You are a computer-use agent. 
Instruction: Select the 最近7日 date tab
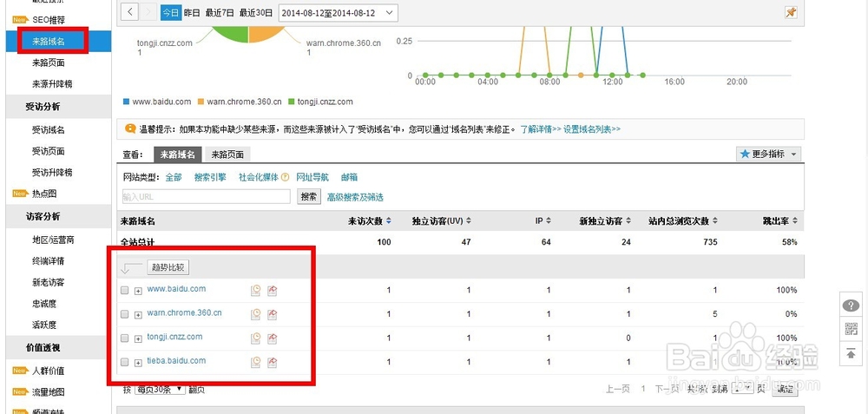pyautogui.click(x=220, y=12)
